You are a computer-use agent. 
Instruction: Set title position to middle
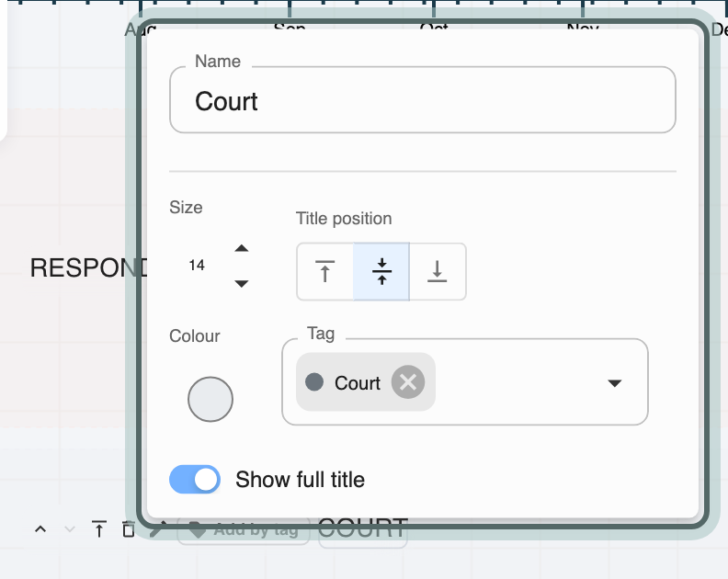381,272
